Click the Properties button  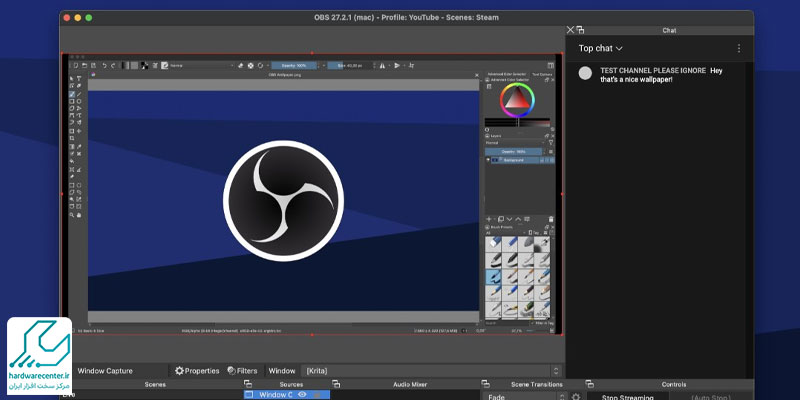[x=197, y=371]
